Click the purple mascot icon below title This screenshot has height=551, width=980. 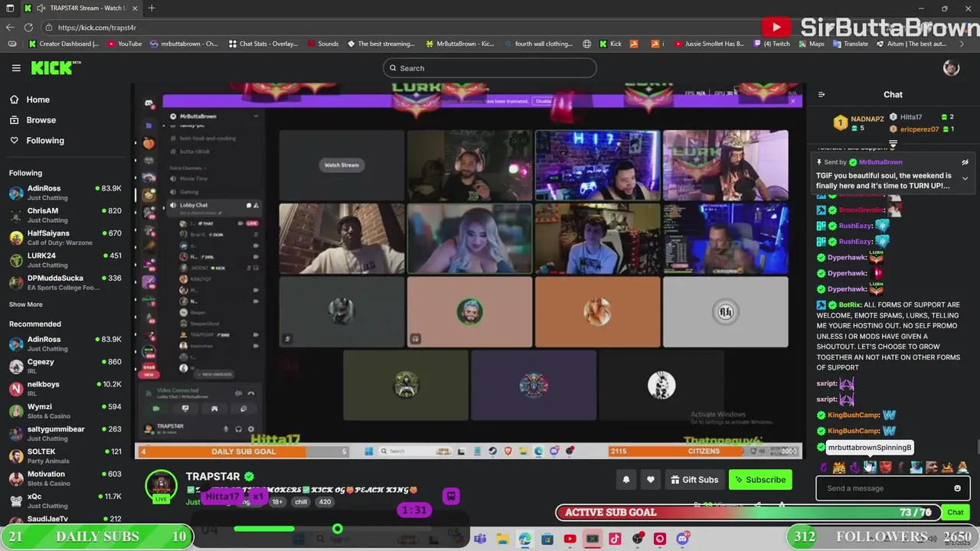point(450,496)
